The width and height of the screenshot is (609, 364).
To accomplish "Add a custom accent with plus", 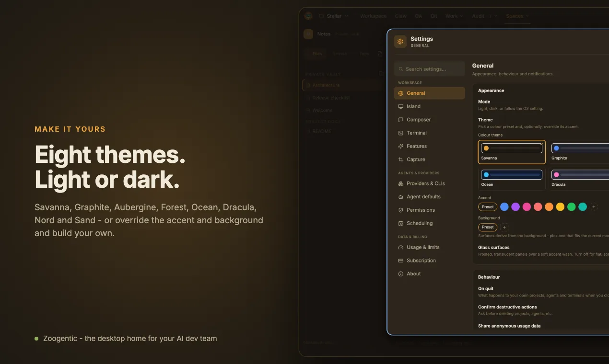I will [x=594, y=207].
